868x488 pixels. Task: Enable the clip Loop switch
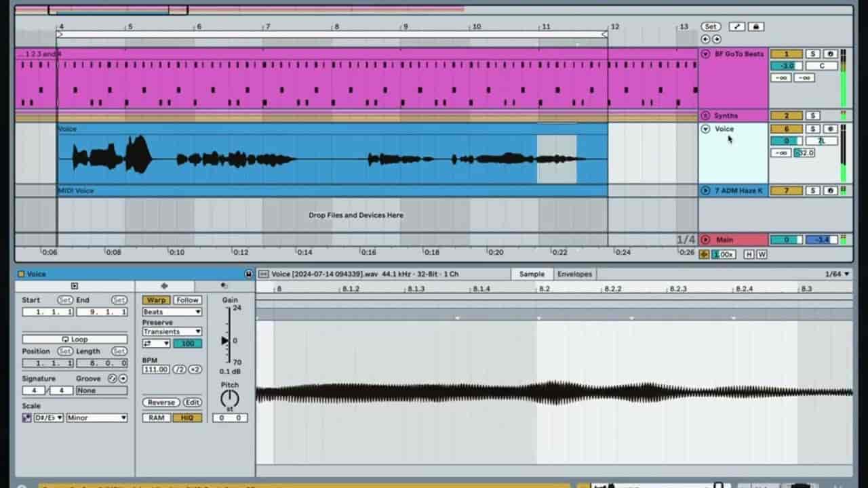pyautogui.click(x=75, y=339)
